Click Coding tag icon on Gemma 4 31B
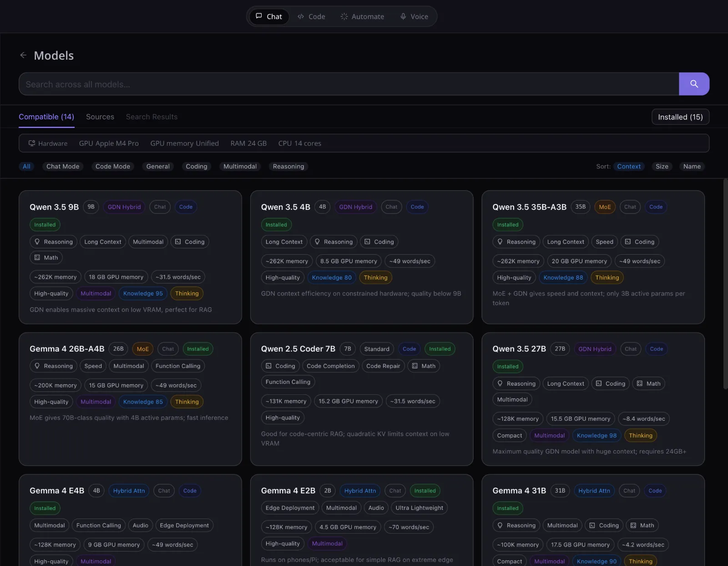Viewport: 728px width, 566px height. pos(592,525)
